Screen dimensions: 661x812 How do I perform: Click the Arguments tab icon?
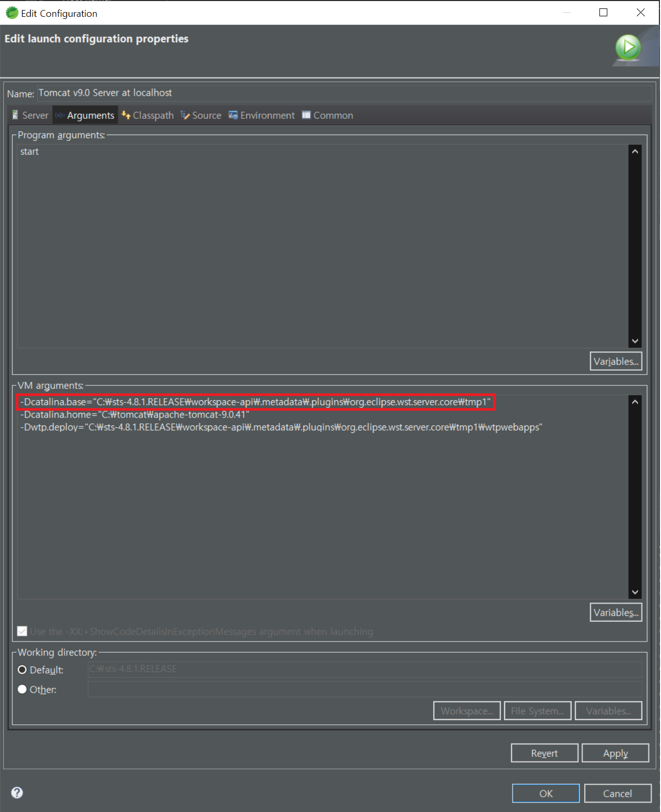(59, 115)
